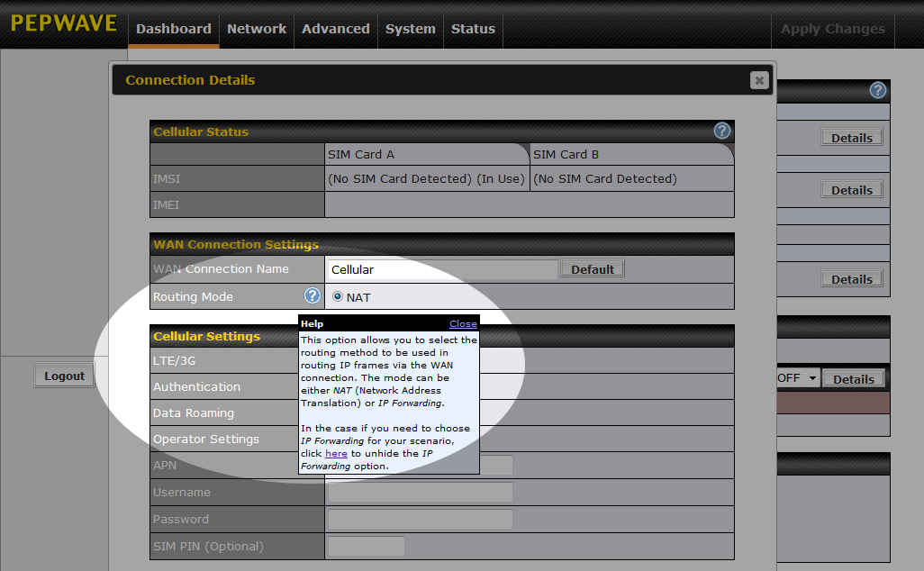The image size is (924, 571).
Task: Click the Details button beside the OFF dropdown
Action: coord(853,378)
